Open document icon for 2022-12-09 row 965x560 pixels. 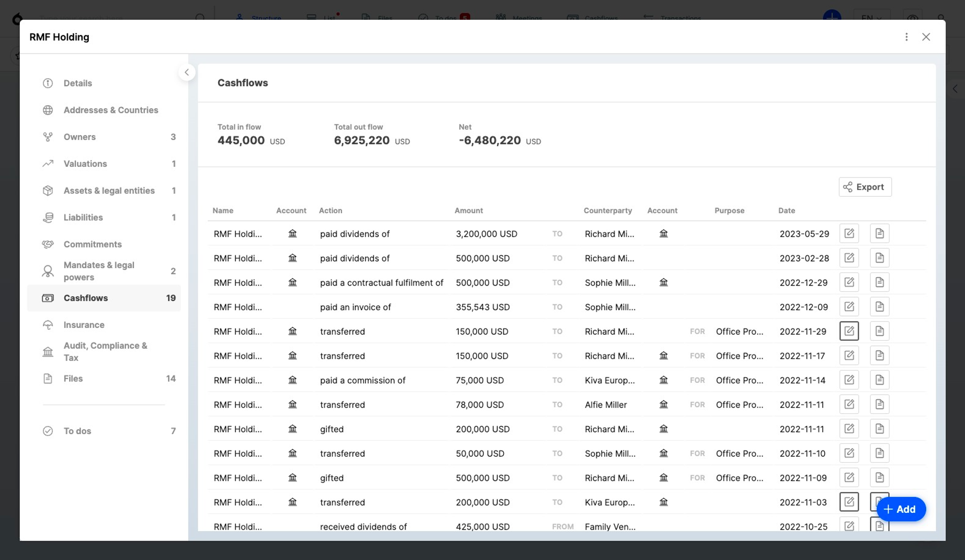click(x=880, y=307)
